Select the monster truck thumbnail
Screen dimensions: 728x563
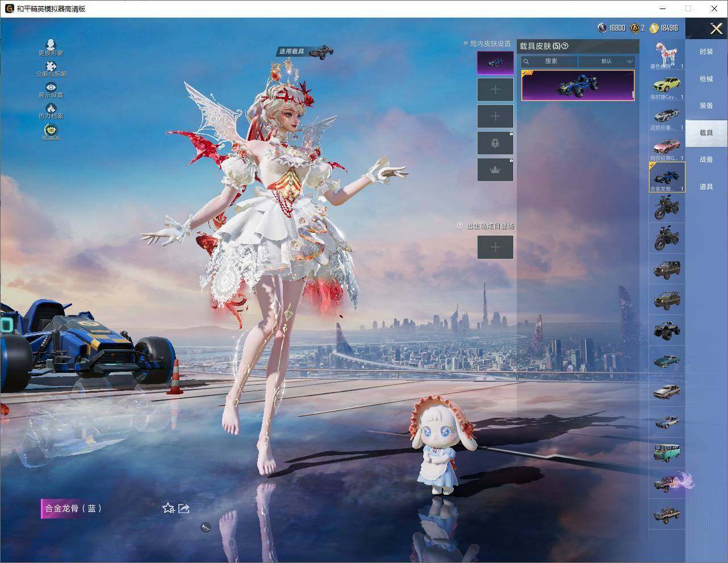pos(667,330)
